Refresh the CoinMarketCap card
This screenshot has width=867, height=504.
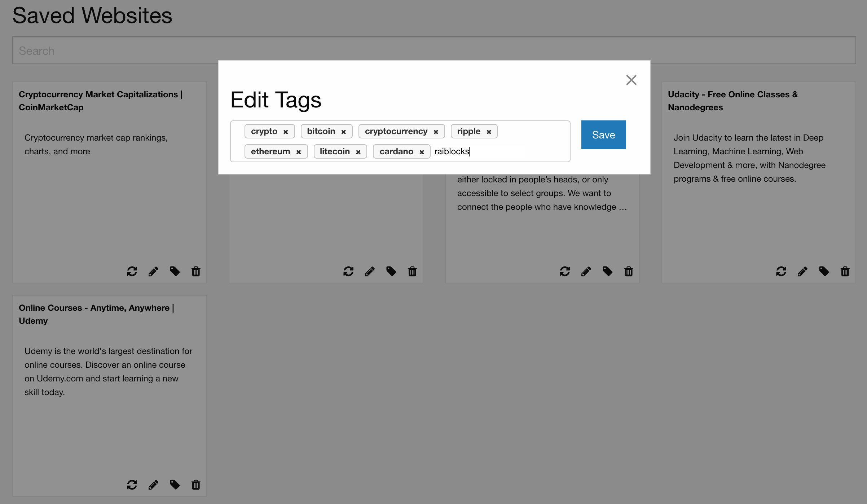[132, 271]
